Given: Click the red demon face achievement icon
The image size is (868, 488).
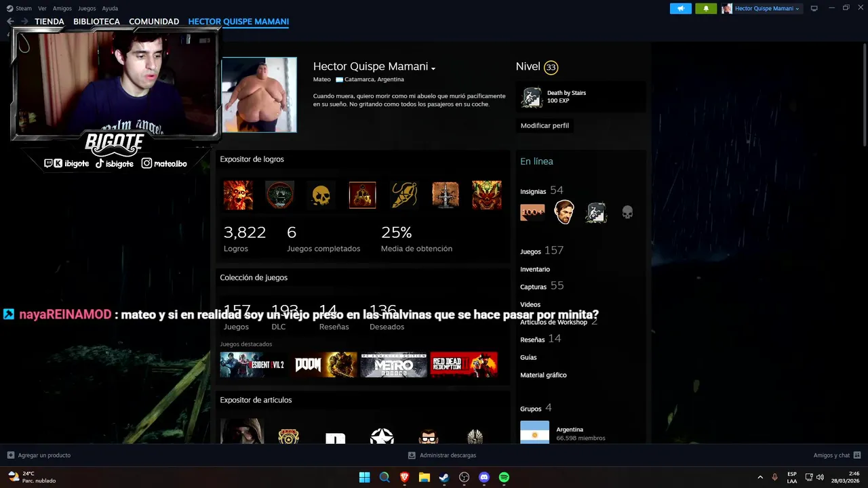Looking at the screenshot, I should tap(487, 195).
